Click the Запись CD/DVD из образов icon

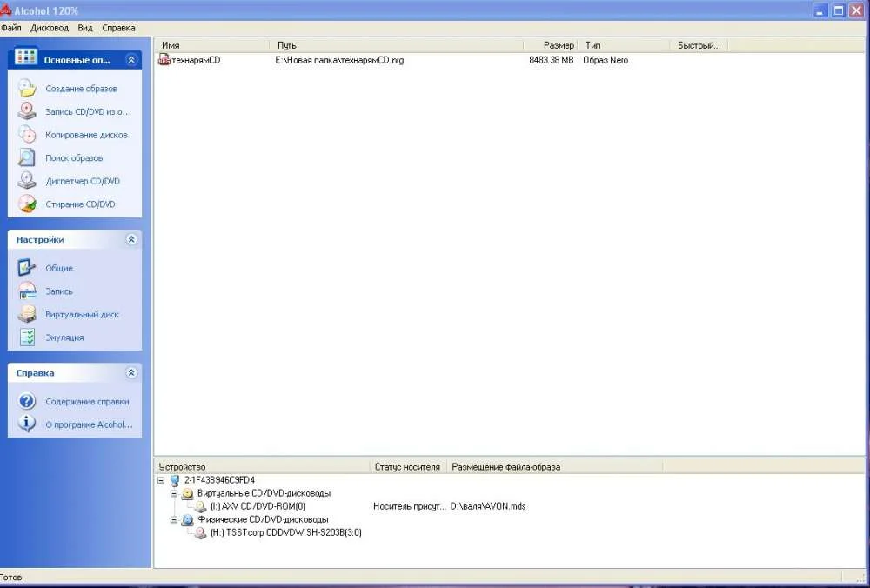pos(27,111)
